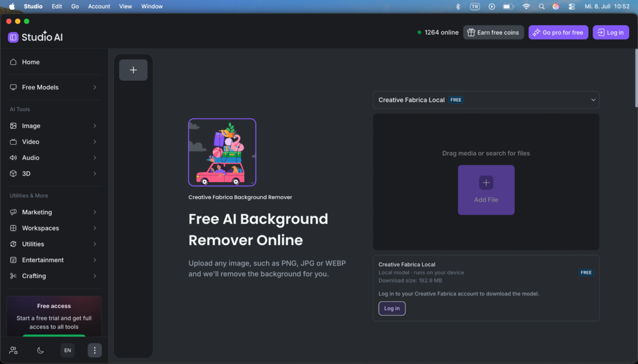Click 'Drag media or search for files' text

(x=486, y=153)
